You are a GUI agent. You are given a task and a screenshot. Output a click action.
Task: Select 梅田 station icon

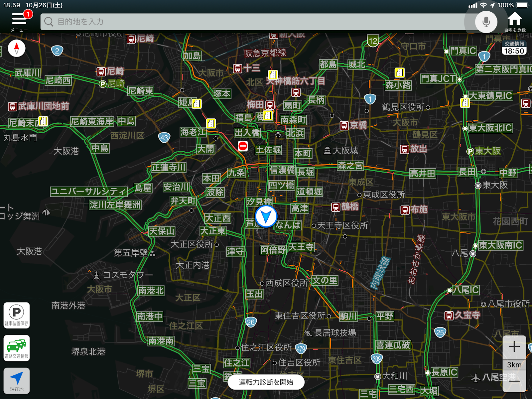270,105
